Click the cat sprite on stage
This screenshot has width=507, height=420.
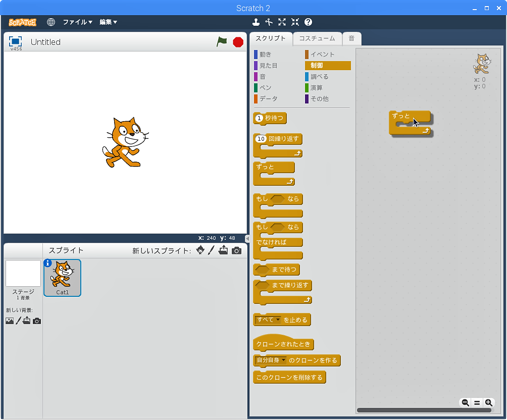[125, 142]
